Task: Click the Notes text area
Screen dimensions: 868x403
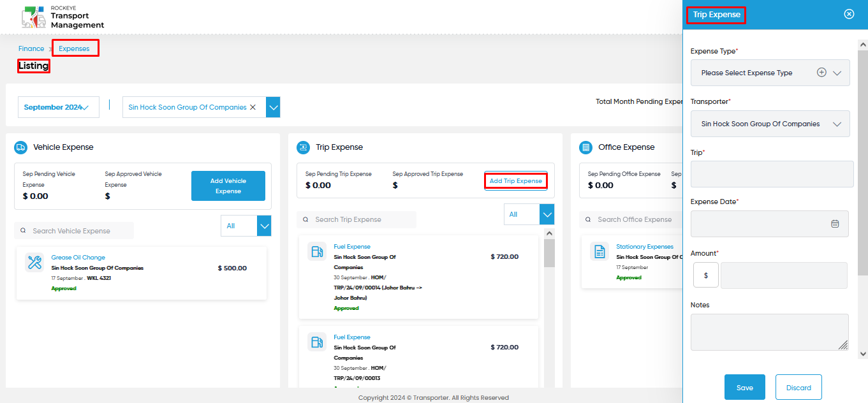Action: point(770,332)
